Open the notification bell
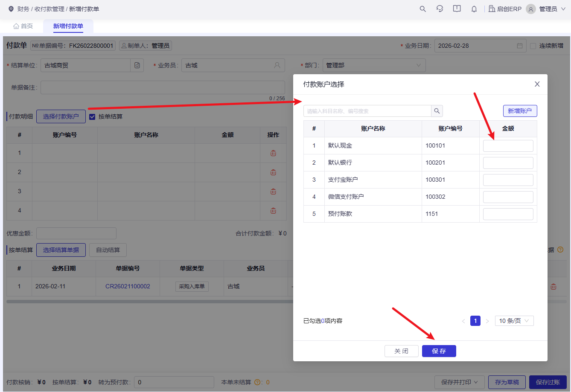This screenshot has height=392, width=571. [x=474, y=9]
